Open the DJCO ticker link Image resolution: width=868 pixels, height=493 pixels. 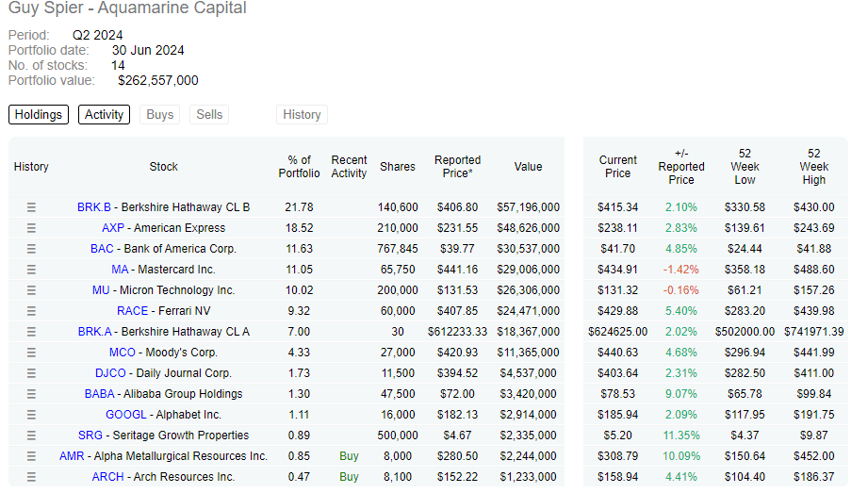click(110, 373)
